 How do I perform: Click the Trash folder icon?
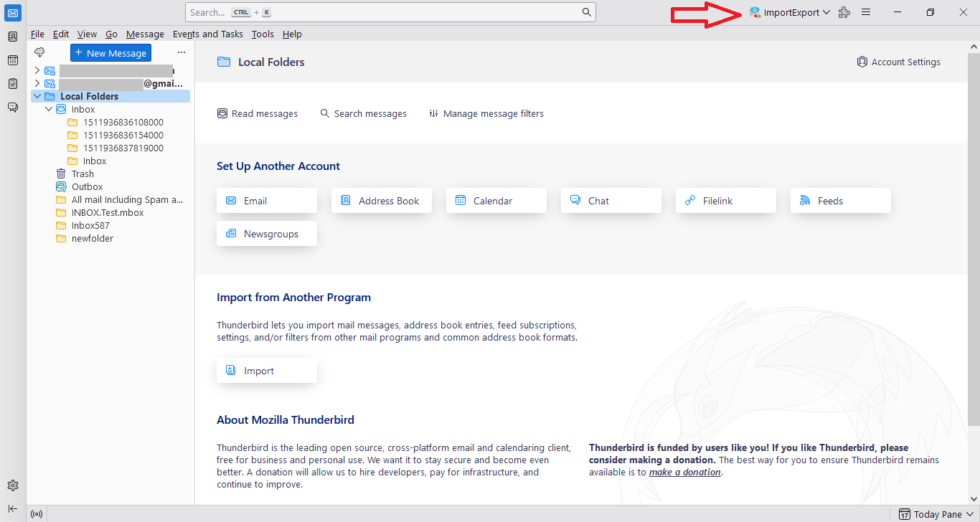point(61,174)
